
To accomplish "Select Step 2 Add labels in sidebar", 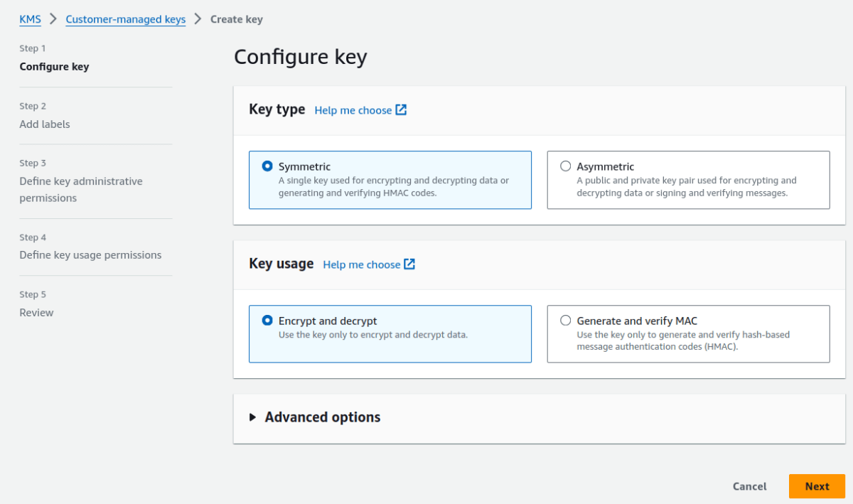I will 45,124.
